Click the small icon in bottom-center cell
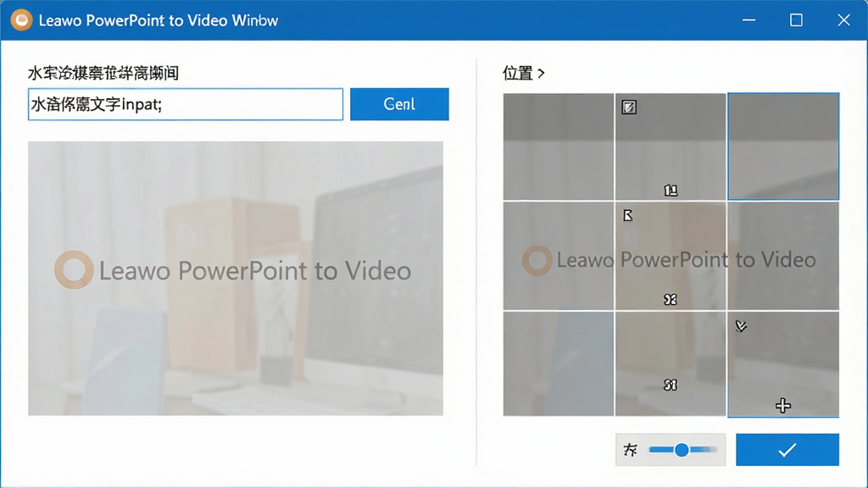This screenshot has height=488, width=868. [670, 385]
